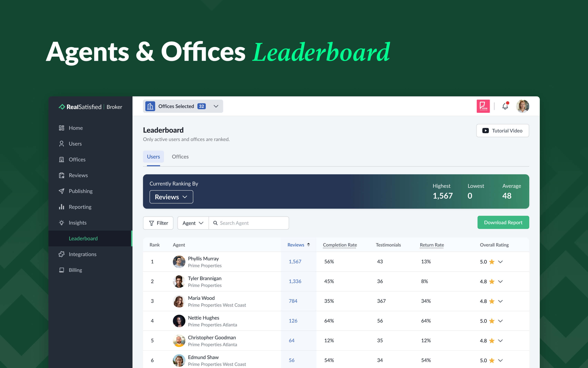The height and width of the screenshot is (368, 588).
Task: Expand Phyllis Murray's rating details chevron
Action: [x=500, y=262]
